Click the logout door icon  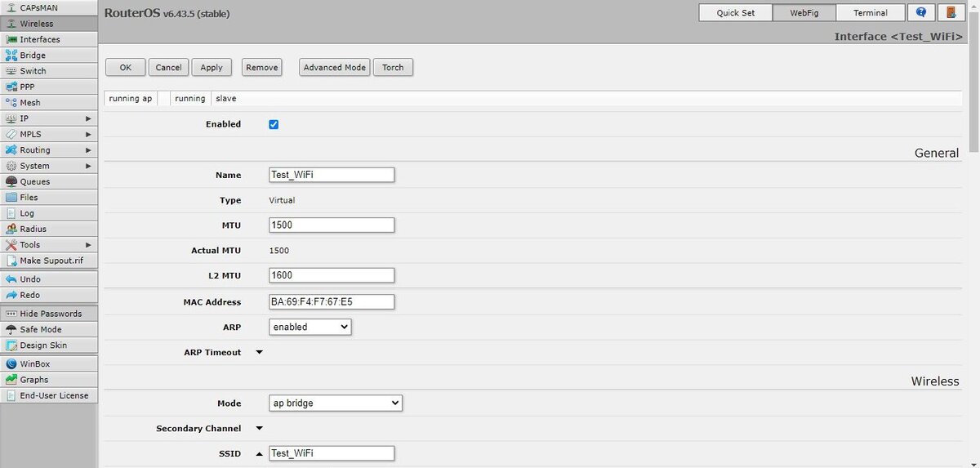point(950,13)
